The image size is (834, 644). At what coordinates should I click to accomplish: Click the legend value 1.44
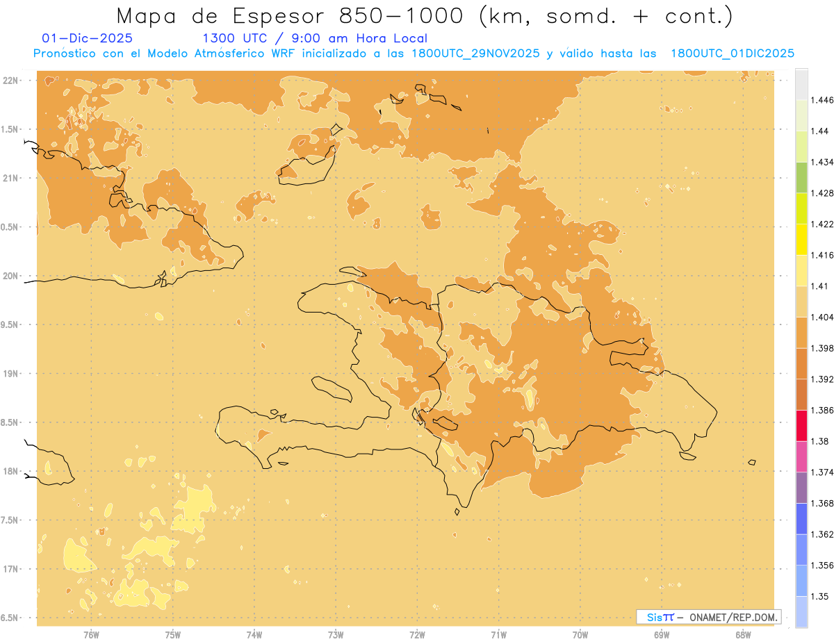click(x=820, y=131)
